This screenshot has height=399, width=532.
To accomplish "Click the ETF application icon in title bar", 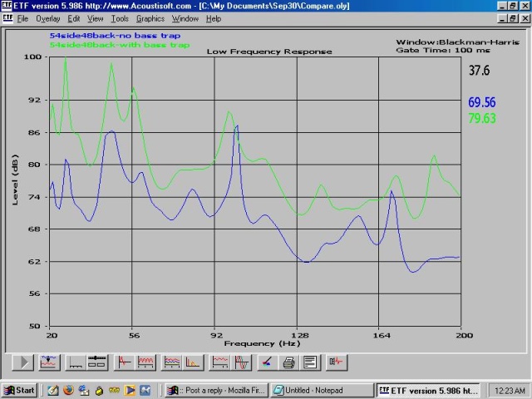I will pos(7,6).
